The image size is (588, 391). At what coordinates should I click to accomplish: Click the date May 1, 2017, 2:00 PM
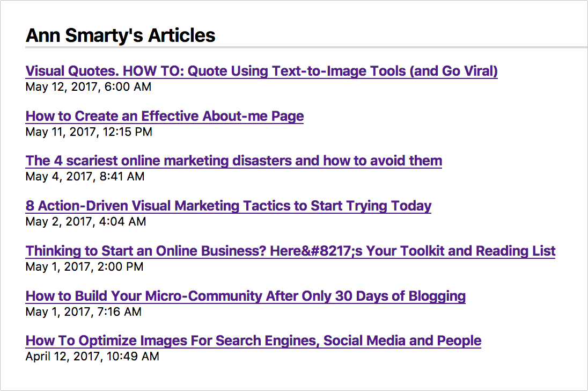[x=84, y=266]
